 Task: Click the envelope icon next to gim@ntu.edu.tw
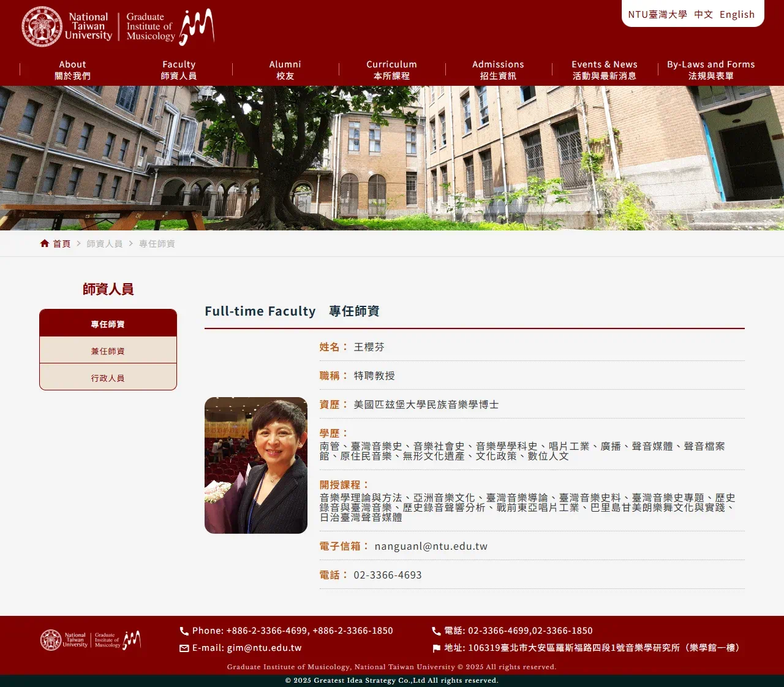click(184, 648)
